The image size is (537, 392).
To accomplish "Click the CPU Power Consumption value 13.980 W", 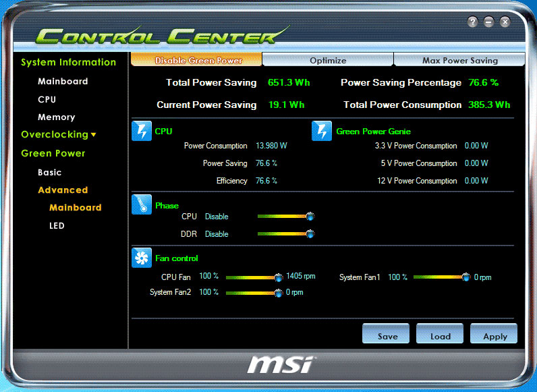I will [x=271, y=146].
